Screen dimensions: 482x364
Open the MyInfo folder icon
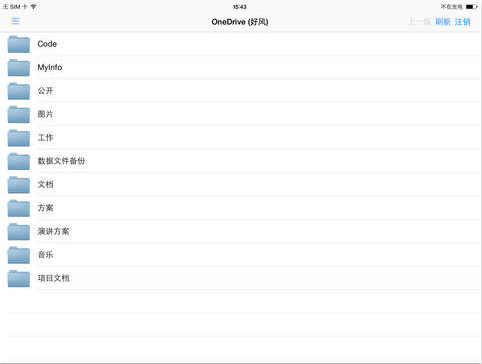[x=19, y=67]
